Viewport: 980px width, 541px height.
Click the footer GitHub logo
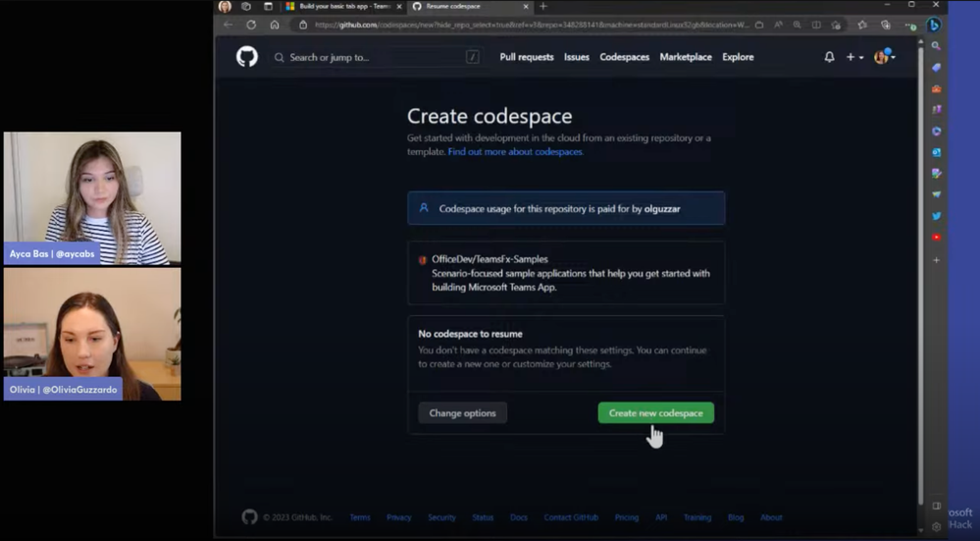pyautogui.click(x=249, y=517)
